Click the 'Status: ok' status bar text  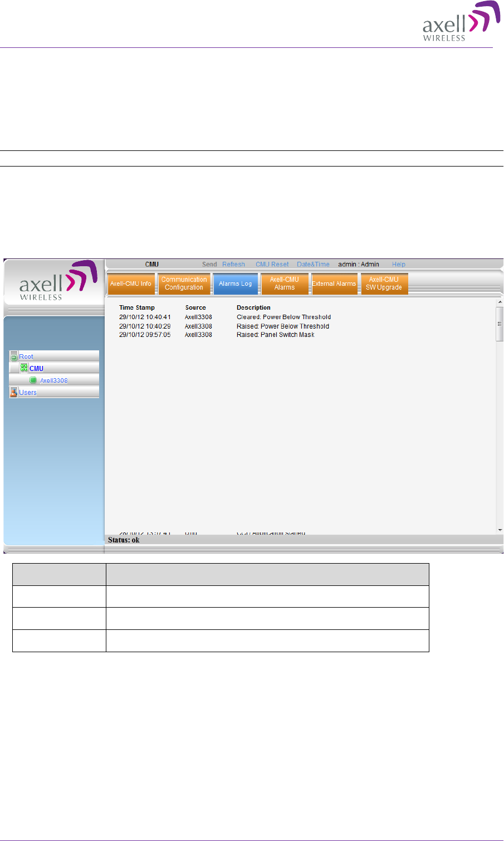tap(124, 540)
